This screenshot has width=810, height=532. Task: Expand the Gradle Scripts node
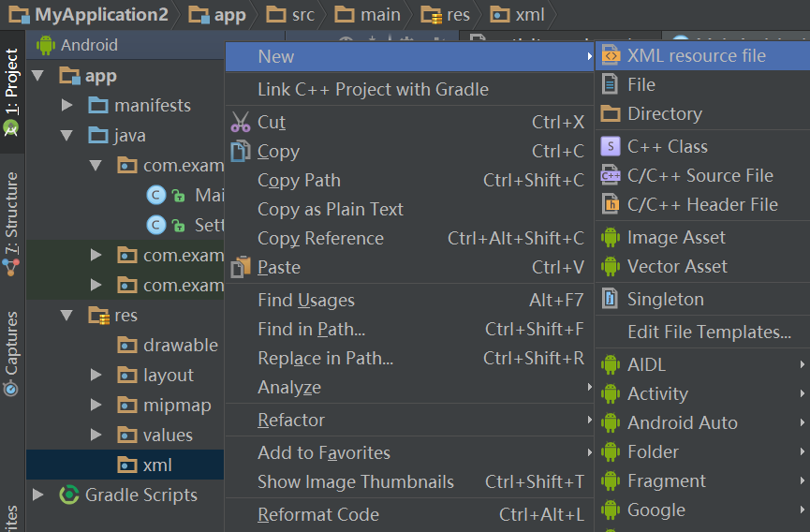coord(37,495)
